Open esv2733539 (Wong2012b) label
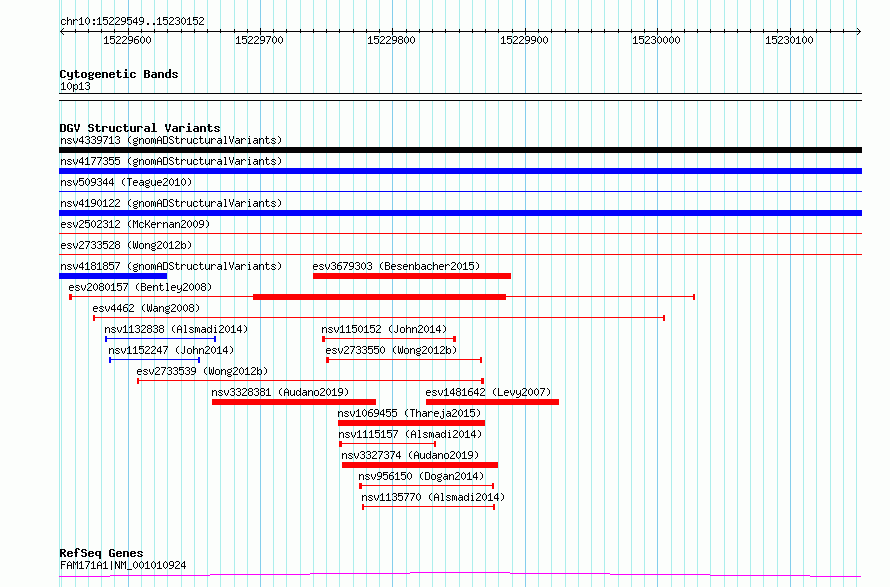Screen dimensions: 890x587 (202, 371)
